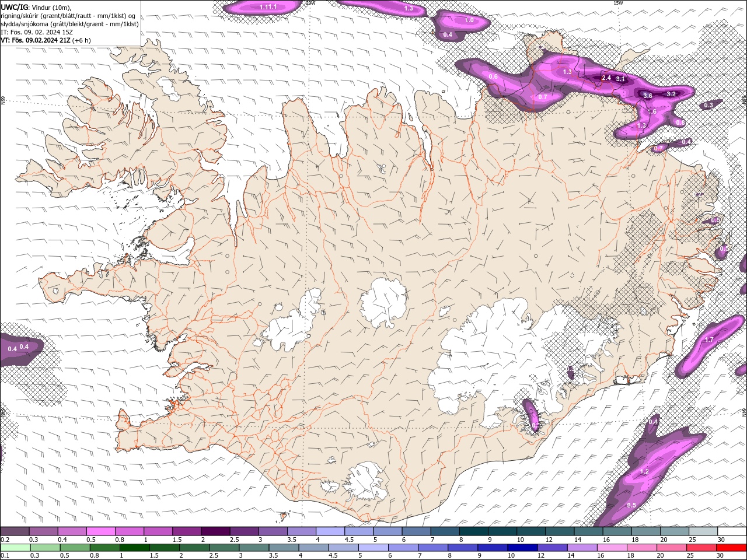
Task: Click the 3.1 precipitation value on the map
Action: click(x=620, y=79)
